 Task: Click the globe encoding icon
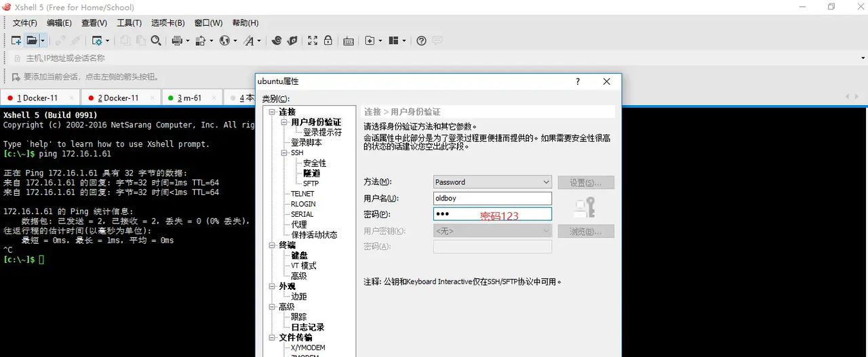pos(224,41)
